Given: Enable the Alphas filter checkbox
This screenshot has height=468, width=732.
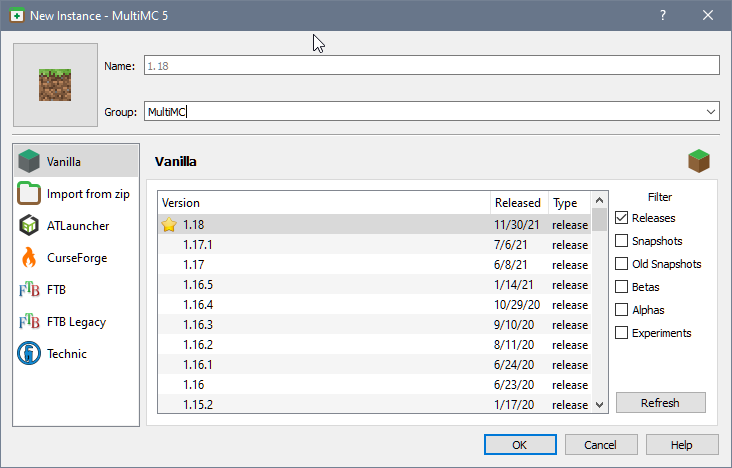Looking at the screenshot, I should click(x=621, y=310).
